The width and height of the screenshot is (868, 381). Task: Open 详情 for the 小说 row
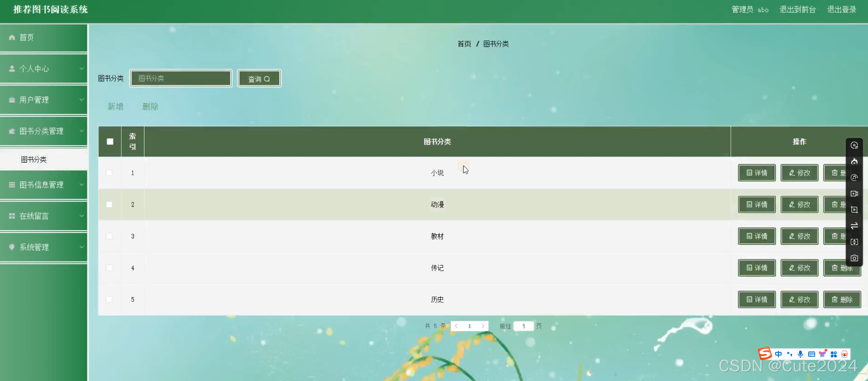click(x=757, y=173)
